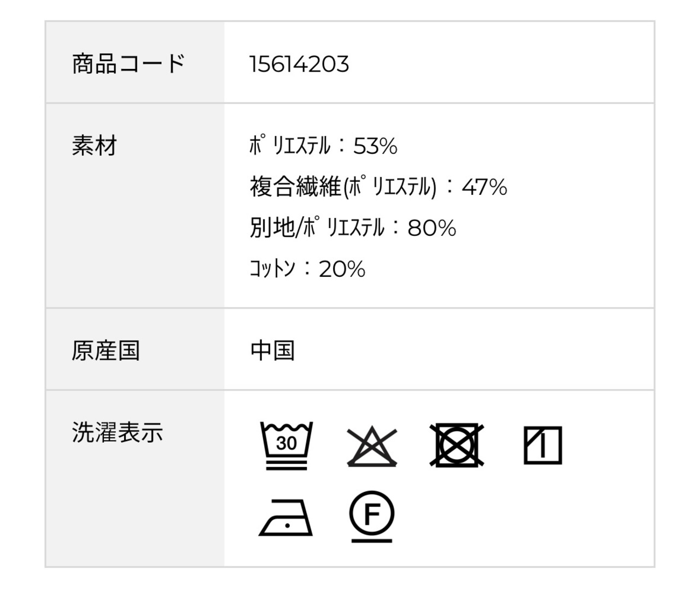Image resolution: width=700 pixels, height=597 pixels.
Task: Click the 30-degree machine wash icon
Action: 287,445
